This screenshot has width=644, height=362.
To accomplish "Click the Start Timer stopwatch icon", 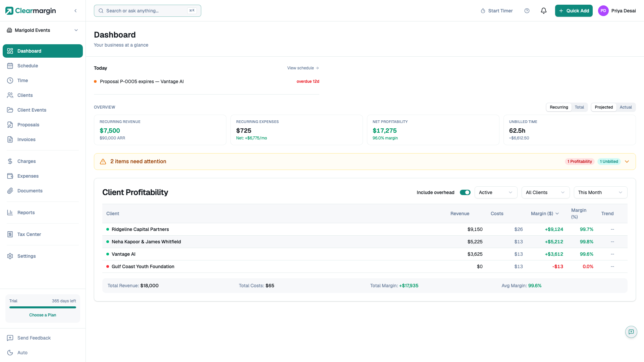I will pyautogui.click(x=483, y=11).
